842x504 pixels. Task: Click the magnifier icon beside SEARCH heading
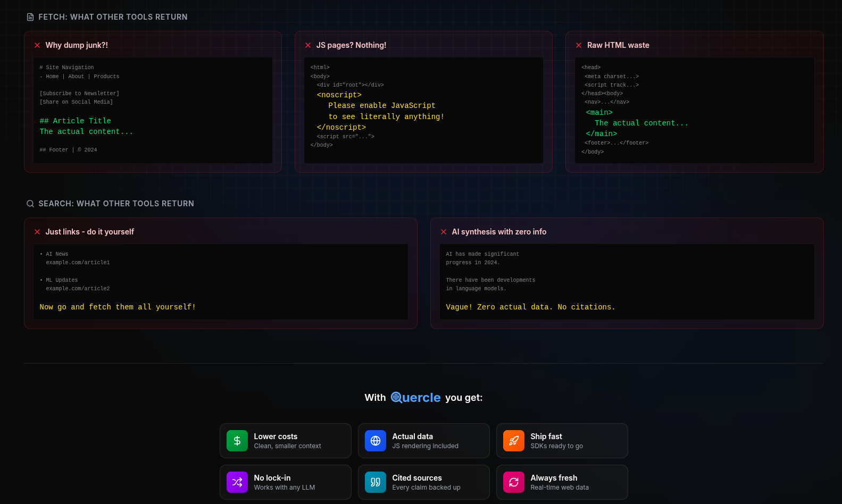(30, 204)
